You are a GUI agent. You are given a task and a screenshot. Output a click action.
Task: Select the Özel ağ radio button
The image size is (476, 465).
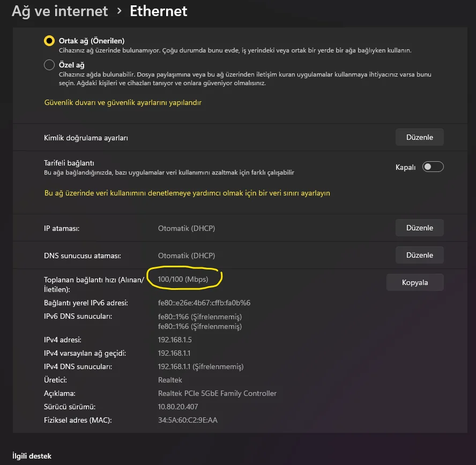(49, 65)
